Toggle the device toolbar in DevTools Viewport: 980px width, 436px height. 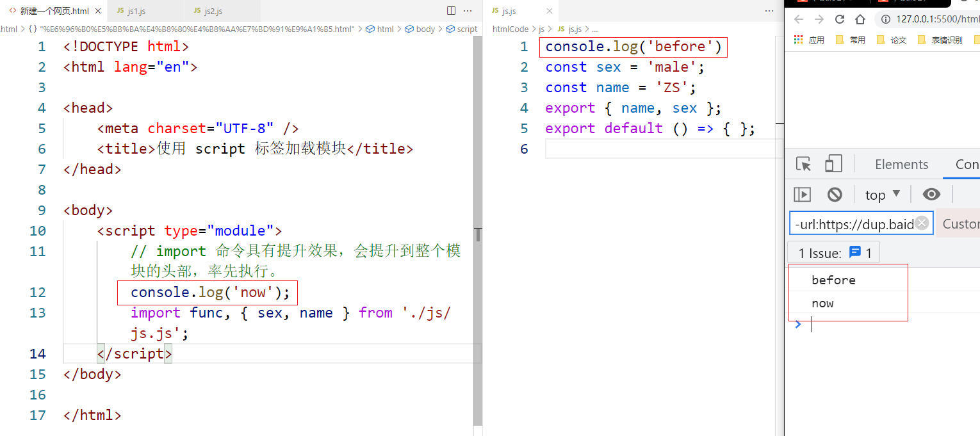(833, 164)
